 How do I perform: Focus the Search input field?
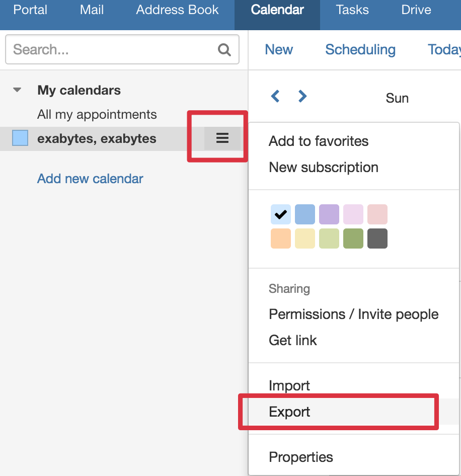coord(122,49)
